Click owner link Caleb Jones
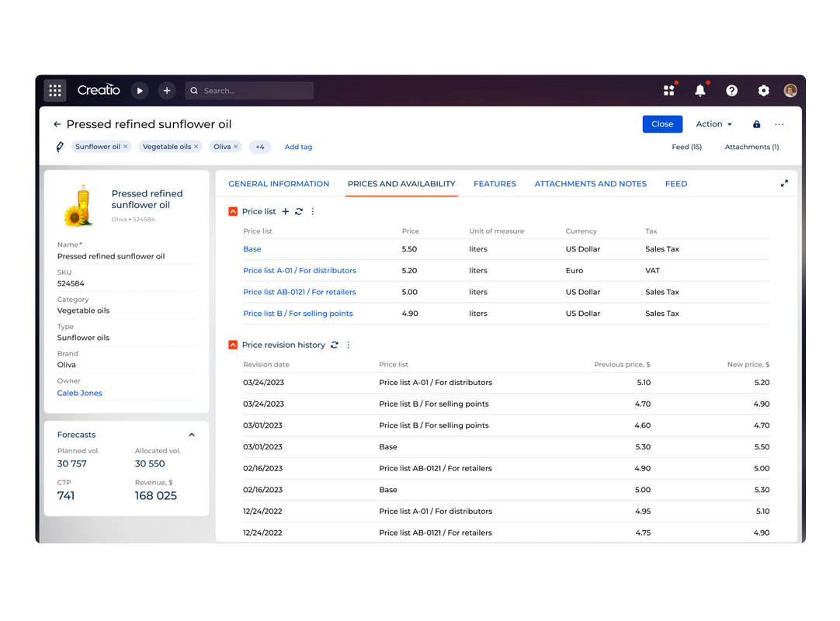 (79, 393)
